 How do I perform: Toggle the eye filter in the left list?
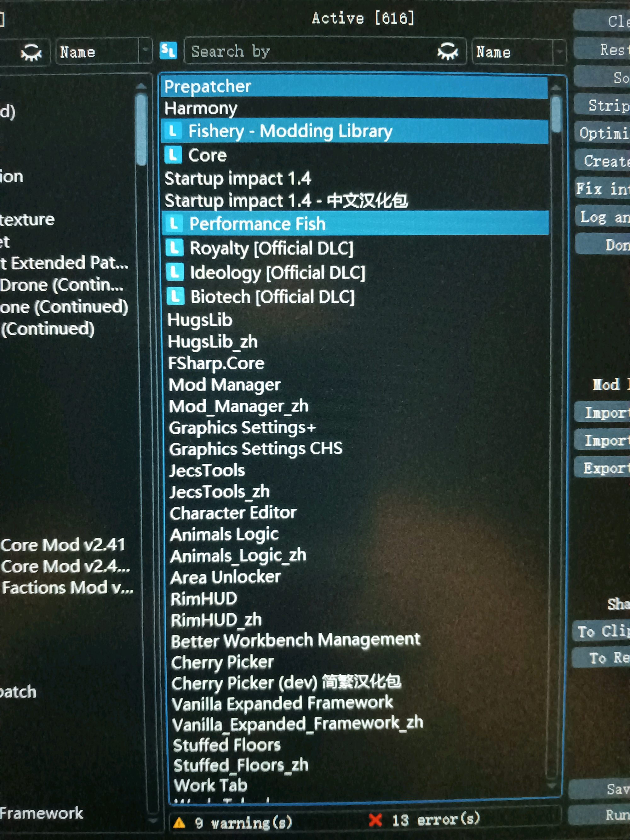point(31,52)
